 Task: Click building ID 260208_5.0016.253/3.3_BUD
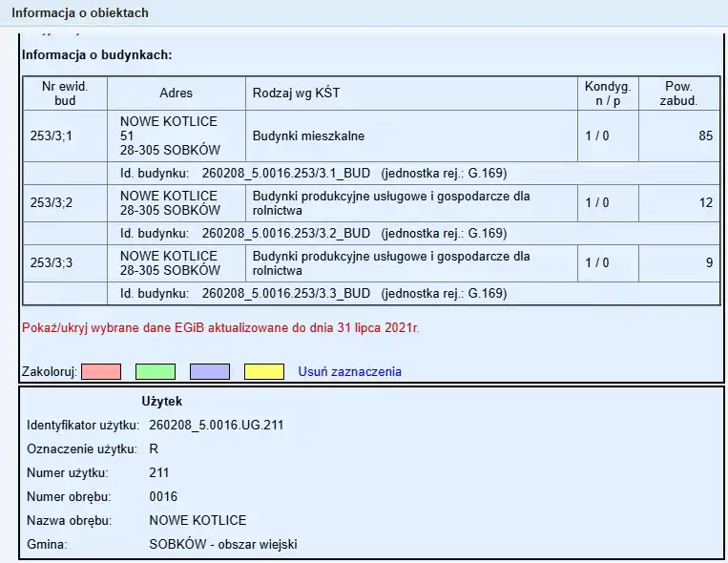286,294
